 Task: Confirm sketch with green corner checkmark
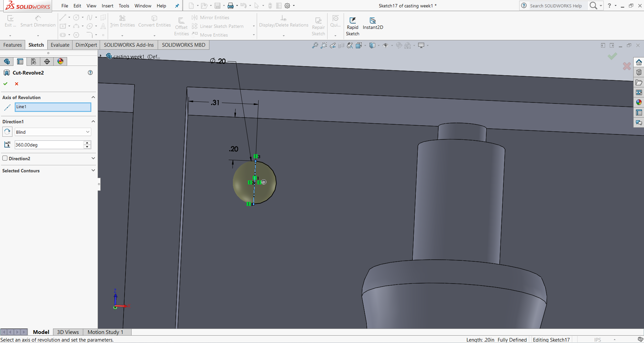pyautogui.click(x=612, y=56)
